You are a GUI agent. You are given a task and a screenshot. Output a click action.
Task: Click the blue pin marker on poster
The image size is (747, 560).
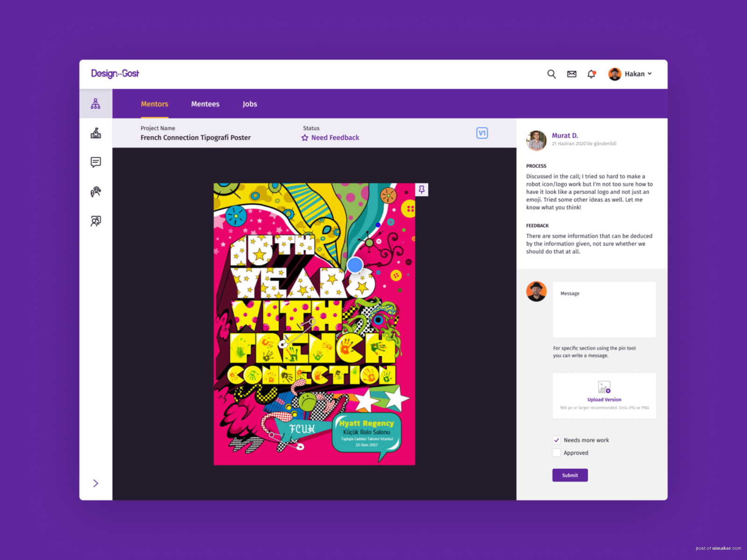pos(355,265)
